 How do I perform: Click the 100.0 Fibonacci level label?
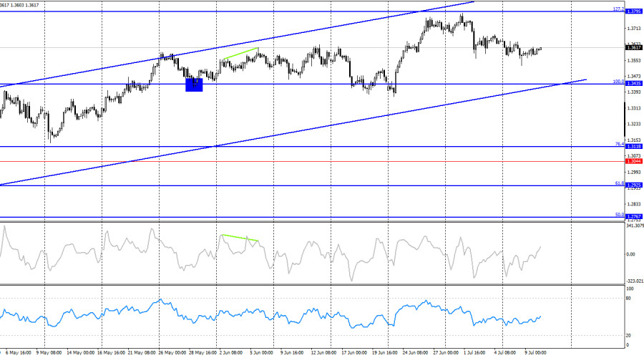coord(618,82)
